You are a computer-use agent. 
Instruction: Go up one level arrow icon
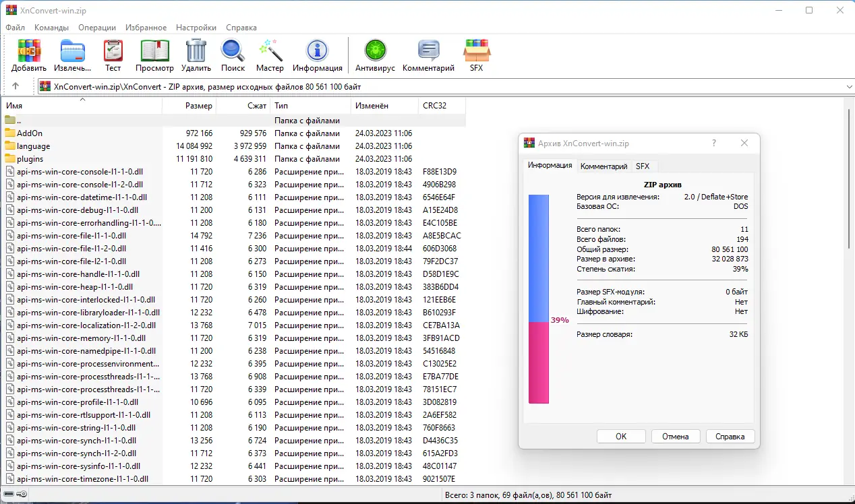click(x=16, y=86)
